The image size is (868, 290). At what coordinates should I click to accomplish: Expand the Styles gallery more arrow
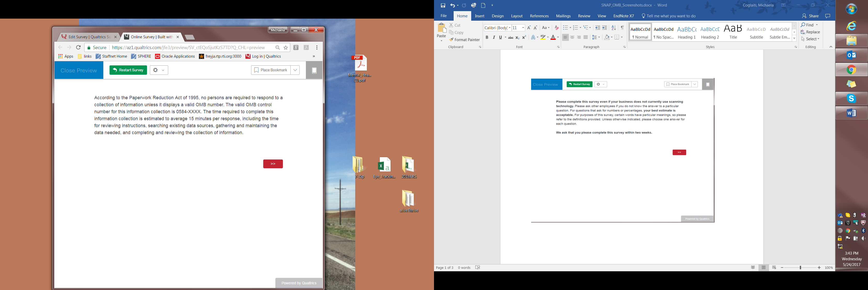(794, 39)
